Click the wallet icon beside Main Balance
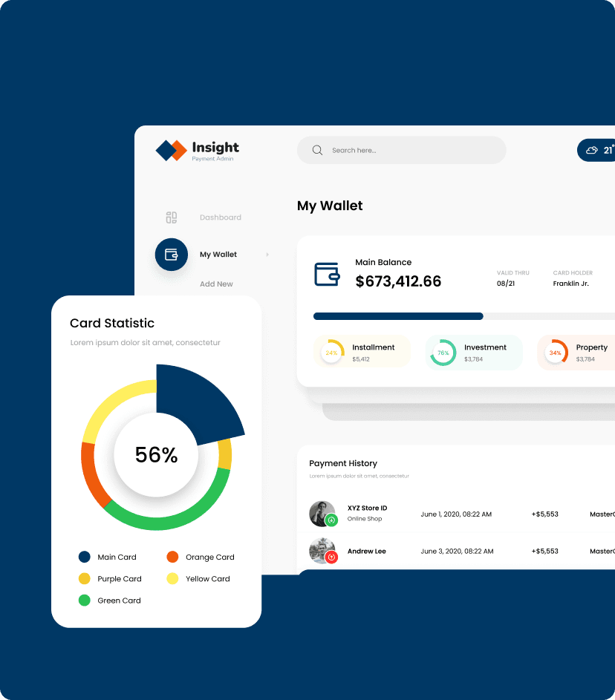Viewport: 615px width, 700px height. (x=327, y=274)
